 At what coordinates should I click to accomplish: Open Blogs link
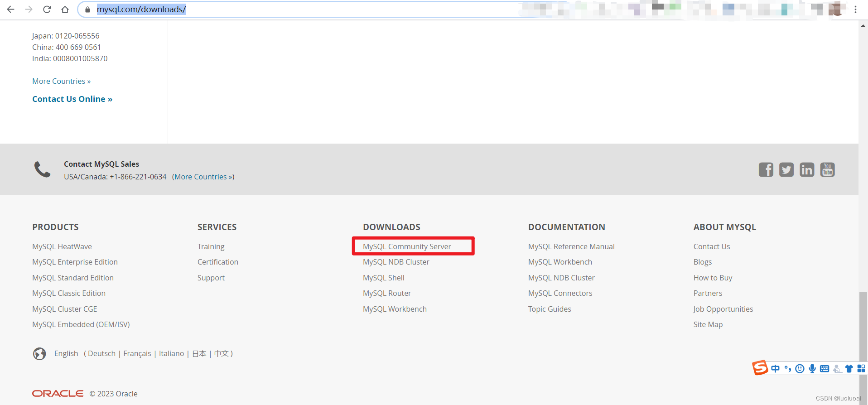(703, 262)
